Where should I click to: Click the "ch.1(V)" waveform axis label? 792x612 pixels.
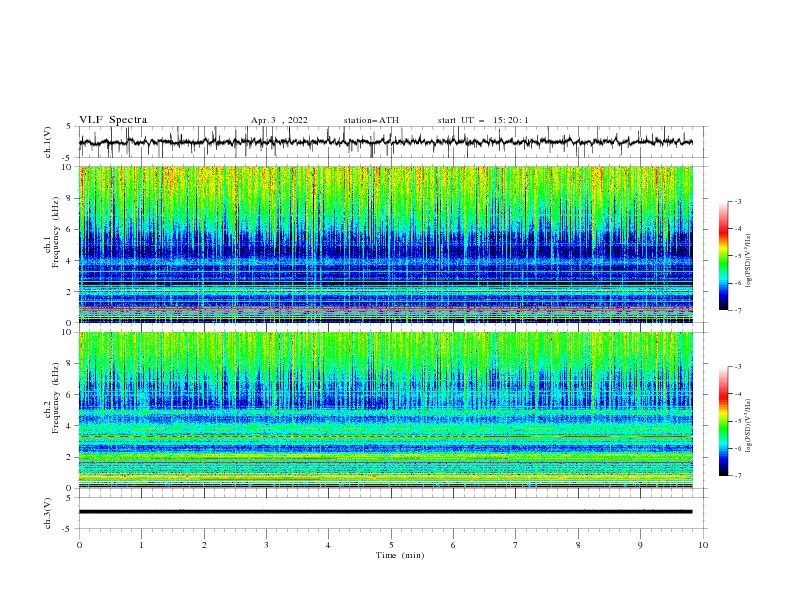(48, 142)
